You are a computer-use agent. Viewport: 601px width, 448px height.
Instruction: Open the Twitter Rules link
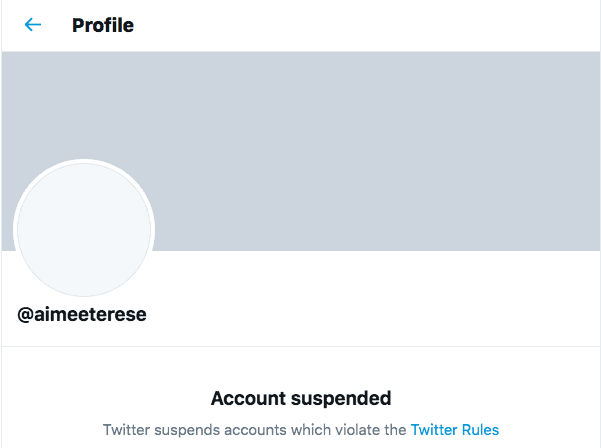click(x=455, y=430)
